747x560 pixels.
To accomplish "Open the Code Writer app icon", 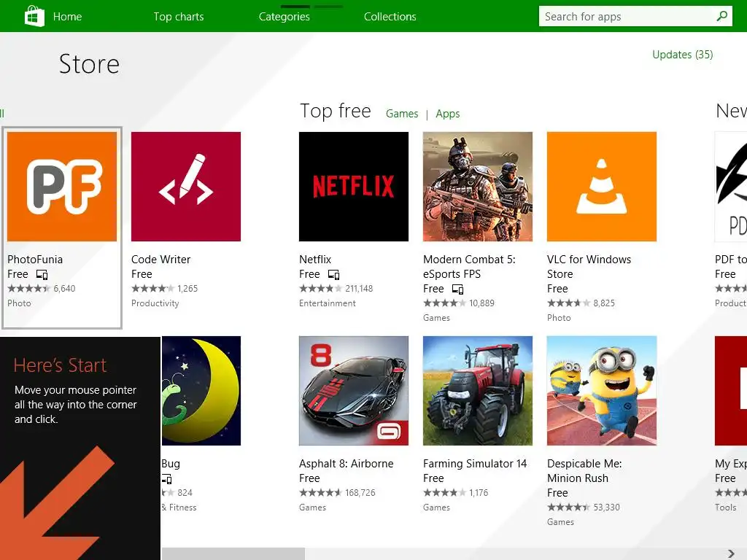I will coord(186,187).
